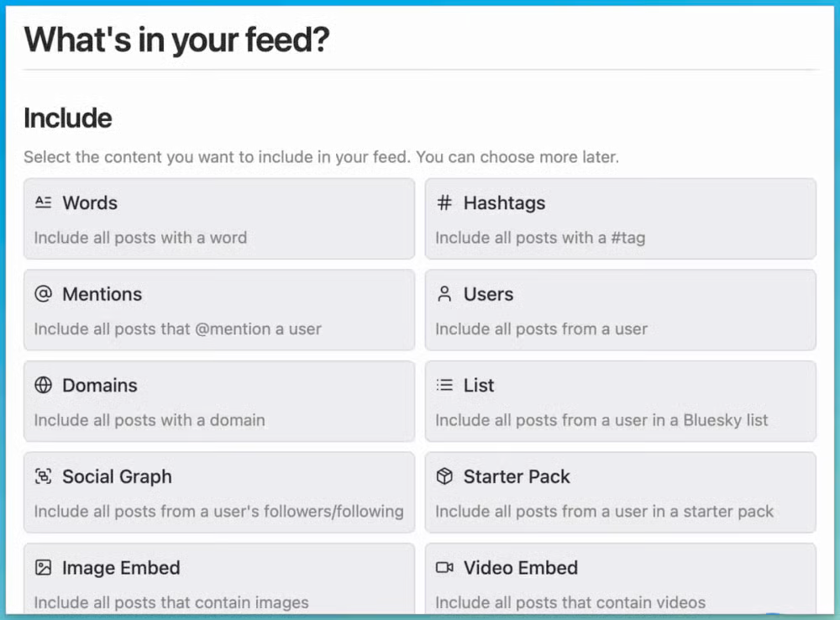
Task: Select Mentions to include @mention posts
Action: pos(218,310)
